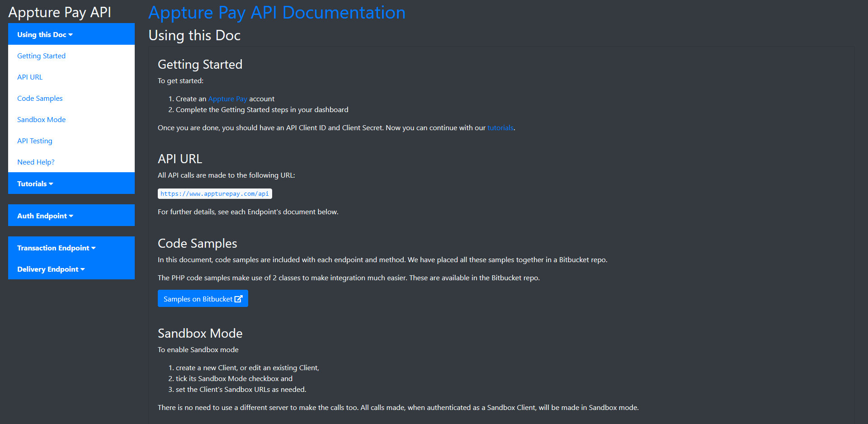The image size is (868, 424).
Task: Click the Sandbox Mode section heading
Action: click(200, 333)
